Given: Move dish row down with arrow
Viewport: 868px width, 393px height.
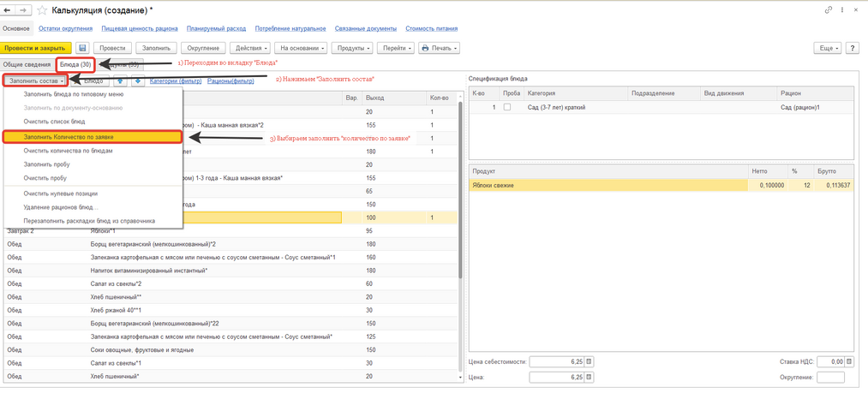Looking at the screenshot, I should (x=138, y=81).
